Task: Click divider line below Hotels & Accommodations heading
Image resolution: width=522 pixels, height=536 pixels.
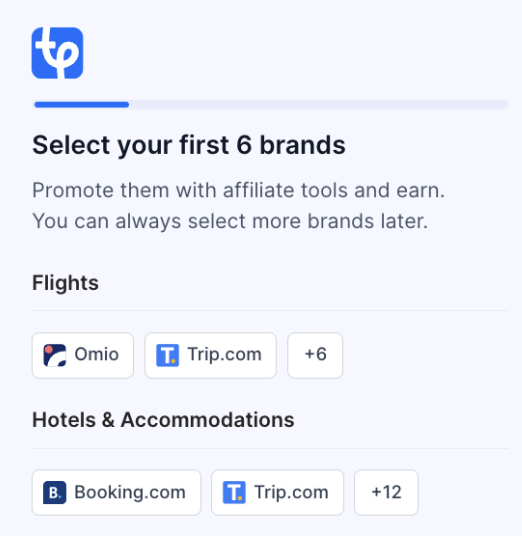Action: click(270, 448)
